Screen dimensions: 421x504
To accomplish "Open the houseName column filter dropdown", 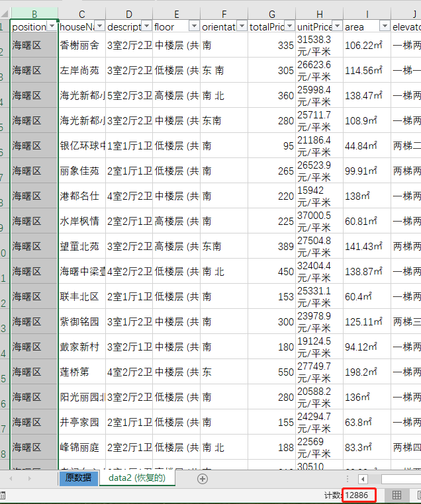I will [100, 26].
